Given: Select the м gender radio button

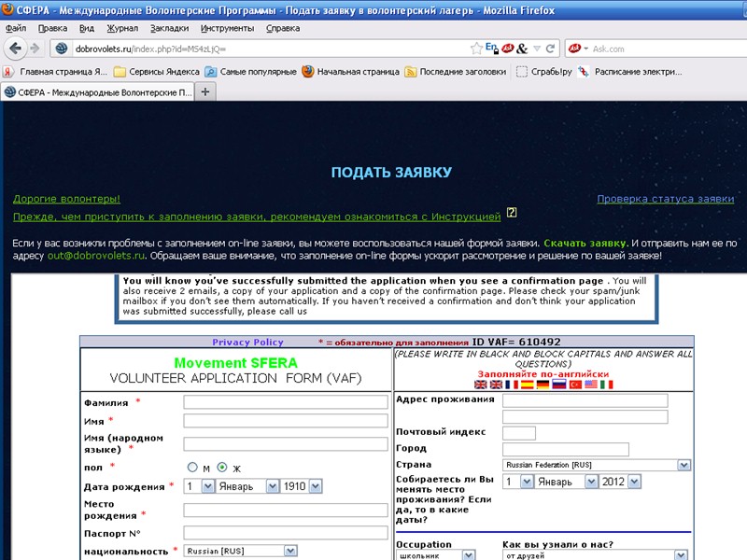Looking at the screenshot, I should click(x=192, y=468).
